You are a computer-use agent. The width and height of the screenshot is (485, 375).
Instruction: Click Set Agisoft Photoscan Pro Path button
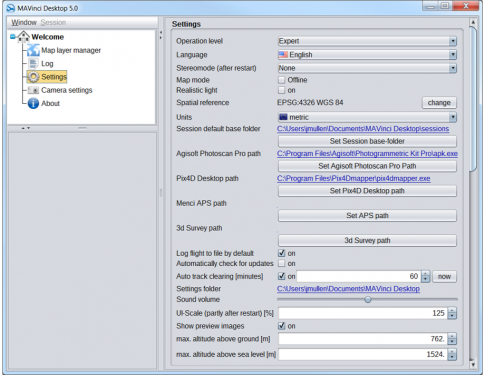(367, 166)
